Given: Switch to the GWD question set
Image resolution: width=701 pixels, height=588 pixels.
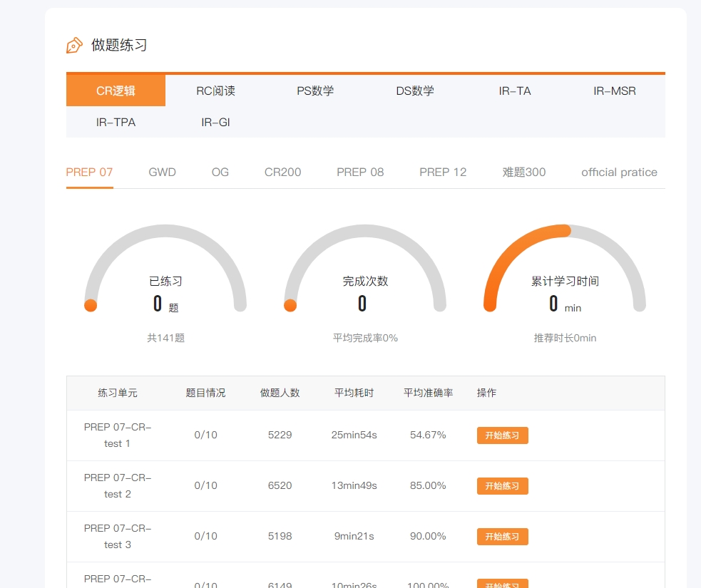Looking at the screenshot, I should [x=162, y=172].
